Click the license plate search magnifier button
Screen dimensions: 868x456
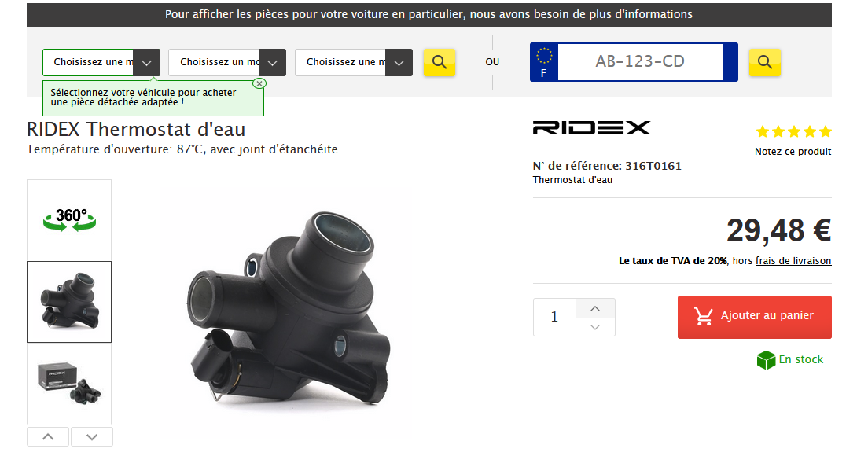(764, 62)
